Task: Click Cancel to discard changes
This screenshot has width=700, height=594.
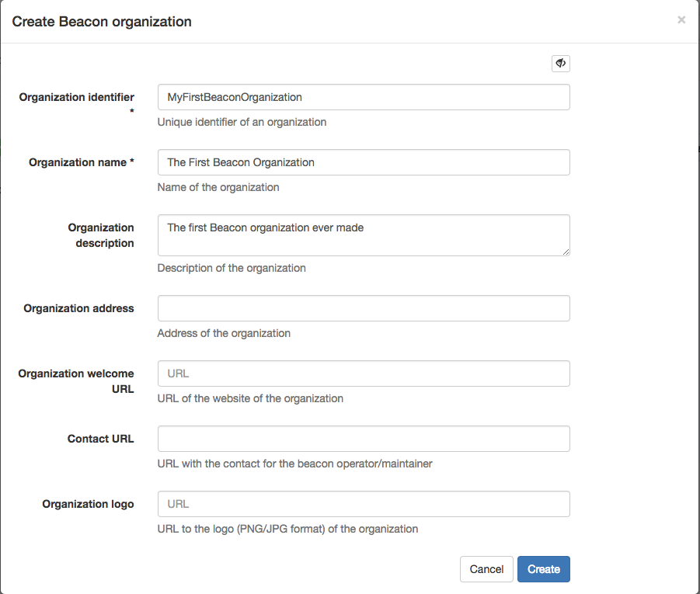Action: tap(486, 569)
